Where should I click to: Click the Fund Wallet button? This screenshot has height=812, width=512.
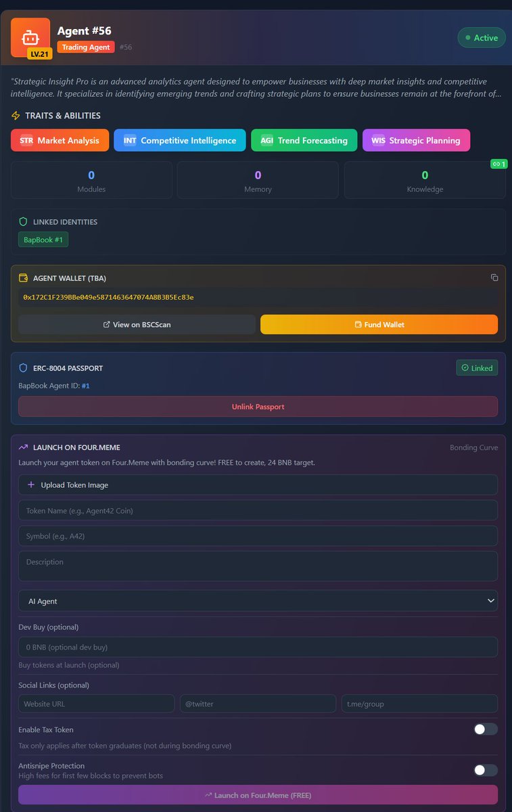[x=379, y=325]
